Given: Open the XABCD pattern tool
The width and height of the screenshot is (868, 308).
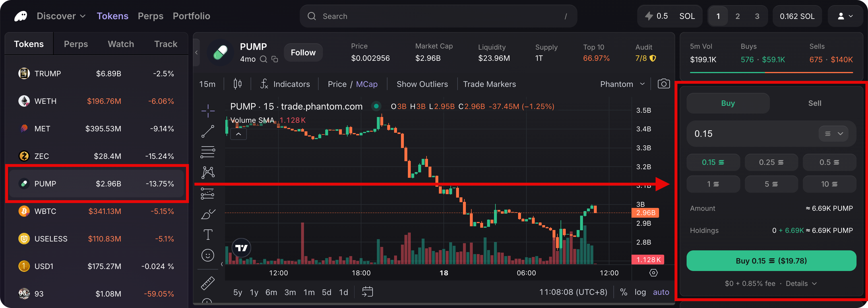Looking at the screenshot, I should pyautogui.click(x=208, y=172).
